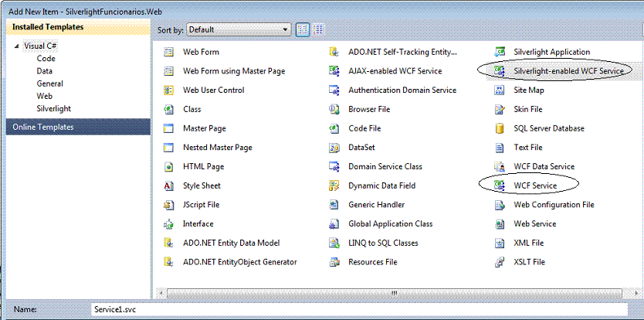The width and height of the screenshot is (644, 320).
Task: Click the horizontal scrollbar thumb
Action: pos(395,293)
